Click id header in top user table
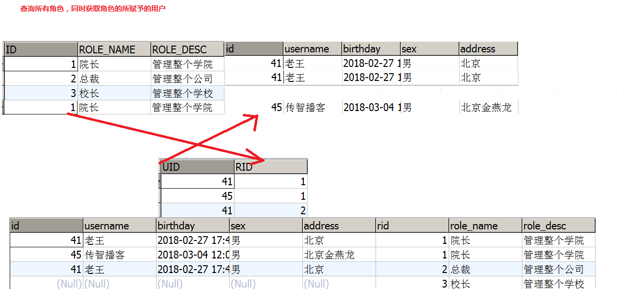The height and width of the screenshot is (289, 644). 254,48
